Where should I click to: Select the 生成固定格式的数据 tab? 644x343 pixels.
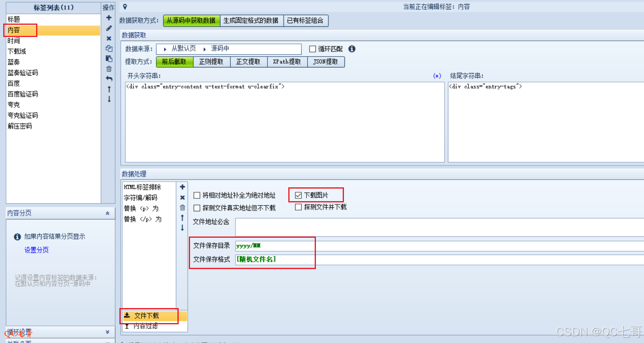pos(251,21)
